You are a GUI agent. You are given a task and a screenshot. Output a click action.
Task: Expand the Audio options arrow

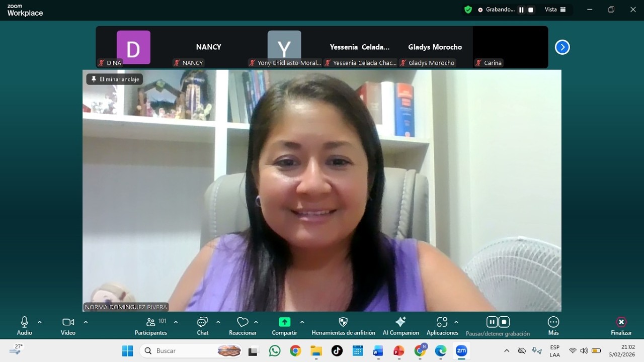point(40,322)
